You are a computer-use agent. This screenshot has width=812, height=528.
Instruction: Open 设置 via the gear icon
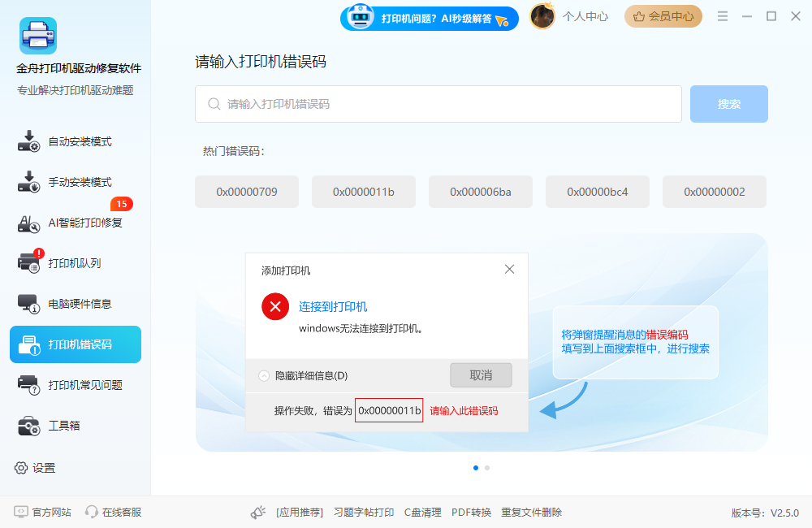(39, 468)
